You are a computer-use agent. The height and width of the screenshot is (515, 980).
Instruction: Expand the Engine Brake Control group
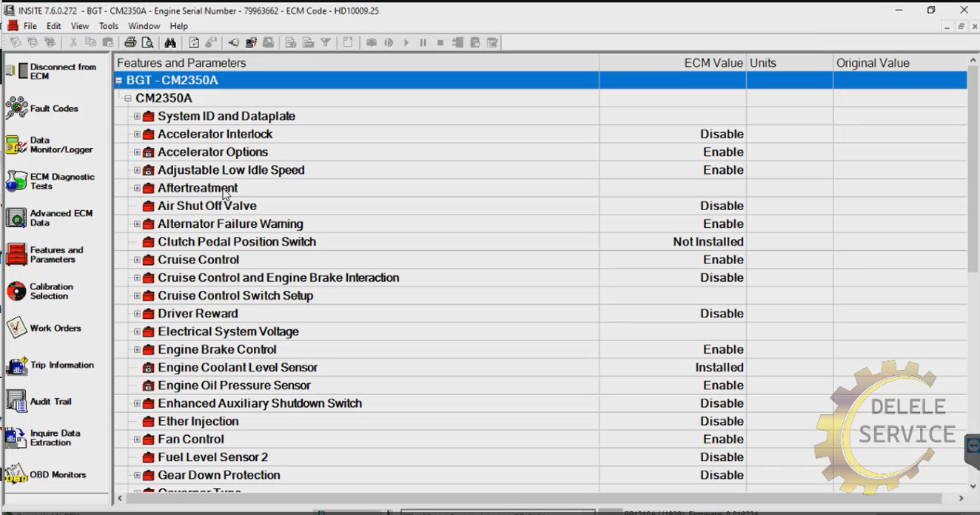(137, 349)
